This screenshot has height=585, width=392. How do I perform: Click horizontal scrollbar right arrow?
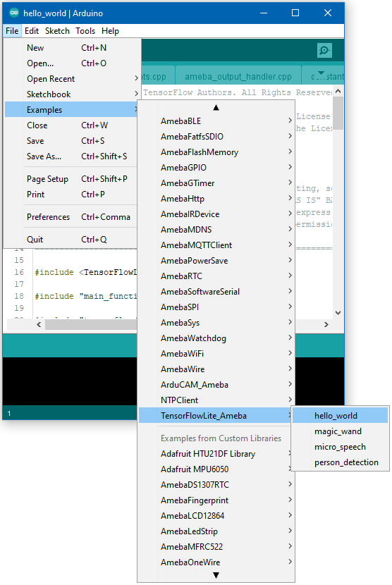click(326, 325)
